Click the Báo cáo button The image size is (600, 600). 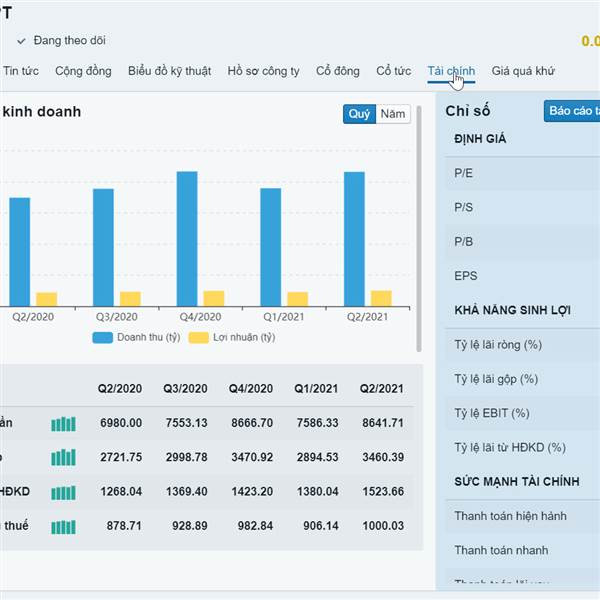[x=573, y=111]
